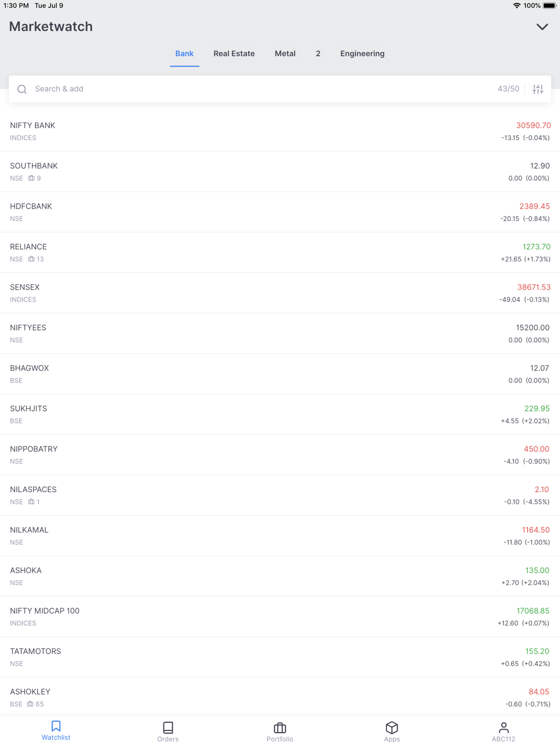Tap the holdings briefcase icon beside SOUTHBANK
Image resolution: width=560 pixels, height=747 pixels.
click(x=31, y=178)
